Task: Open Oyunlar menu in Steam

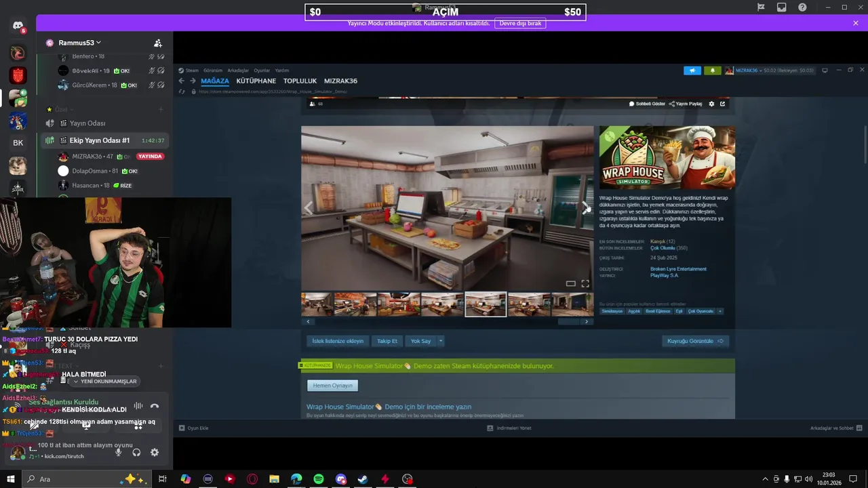Action: point(262,70)
